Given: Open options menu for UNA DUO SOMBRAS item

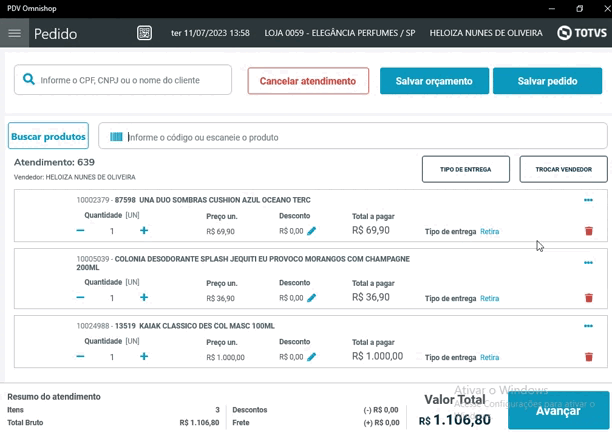Looking at the screenshot, I should [x=588, y=201].
